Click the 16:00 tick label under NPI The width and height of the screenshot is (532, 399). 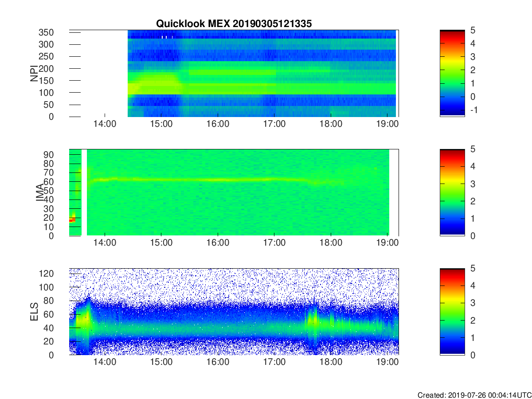pyautogui.click(x=218, y=125)
